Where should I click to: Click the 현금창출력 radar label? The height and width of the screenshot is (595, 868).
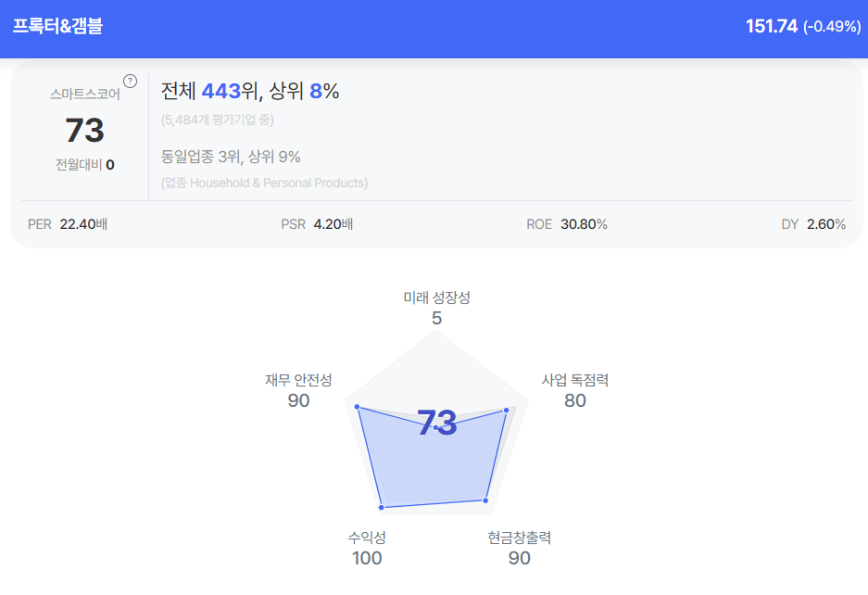click(519, 538)
